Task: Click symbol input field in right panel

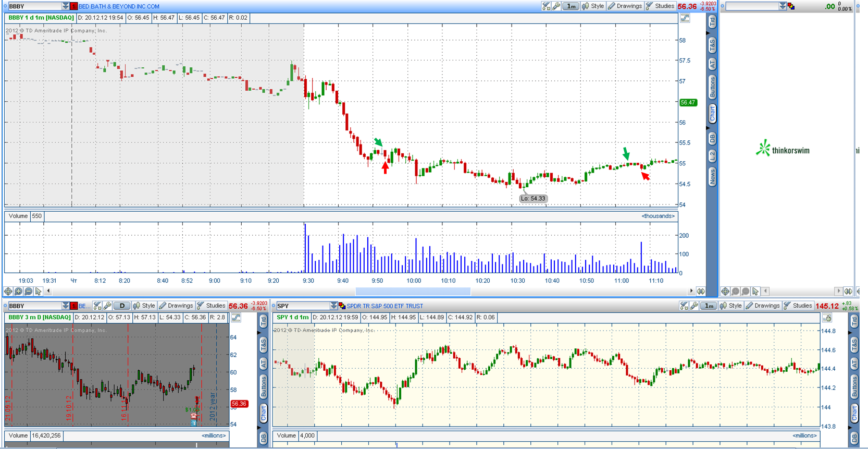Action: pyautogui.click(x=752, y=6)
